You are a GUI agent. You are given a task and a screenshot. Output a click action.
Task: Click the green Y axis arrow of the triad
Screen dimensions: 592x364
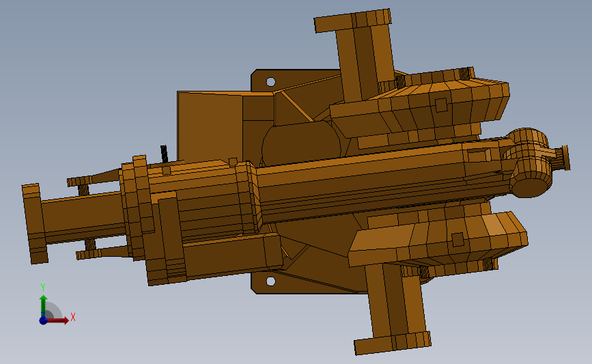(43, 307)
